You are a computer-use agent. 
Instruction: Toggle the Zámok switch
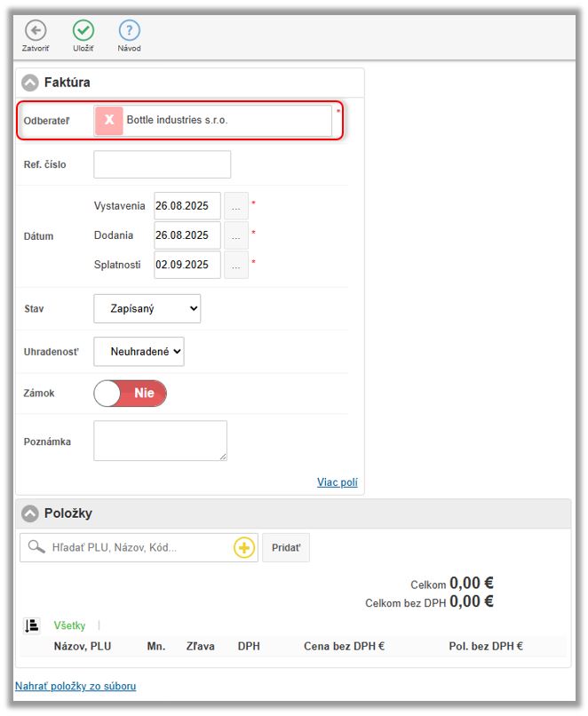coord(130,393)
